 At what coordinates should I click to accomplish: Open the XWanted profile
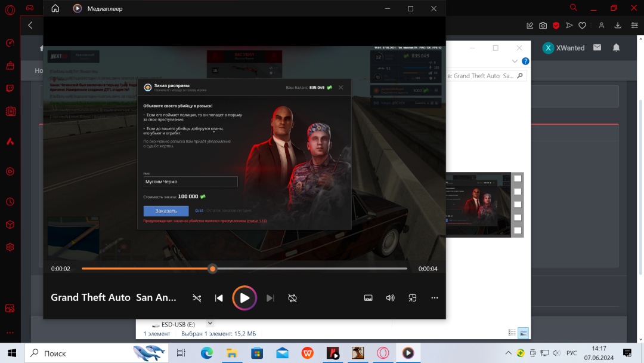[563, 48]
